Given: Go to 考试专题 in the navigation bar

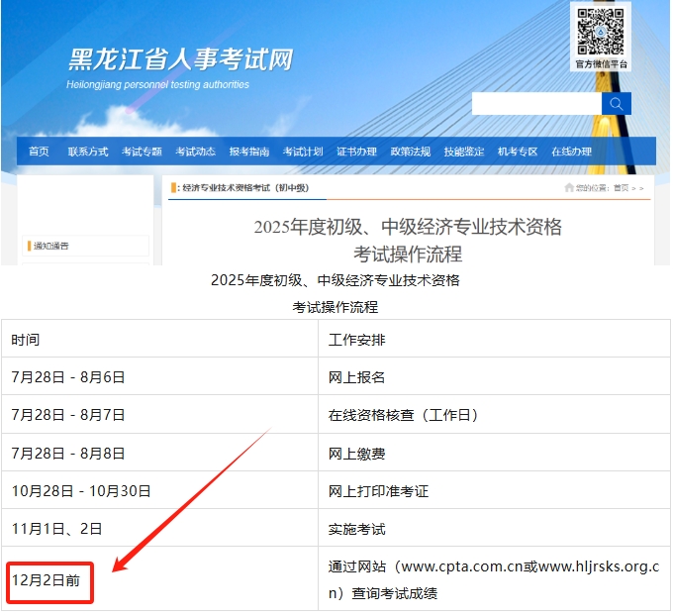Looking at the screenshot, I should 142,152.
